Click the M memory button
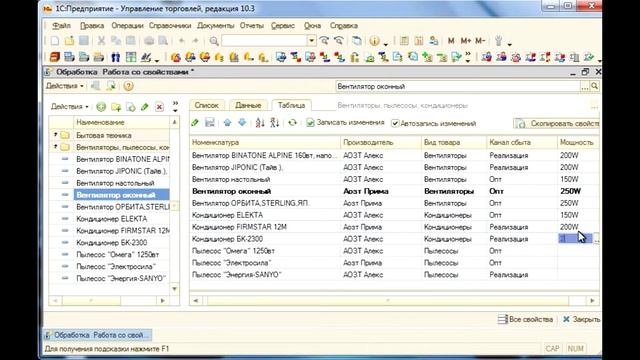640x360 pixels. (x=451, y=41)
